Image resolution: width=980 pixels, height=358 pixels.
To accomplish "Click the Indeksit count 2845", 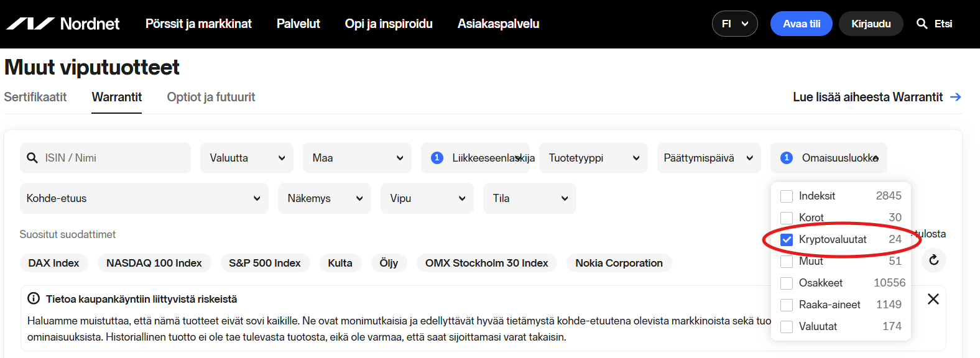I will pos(889,196).
